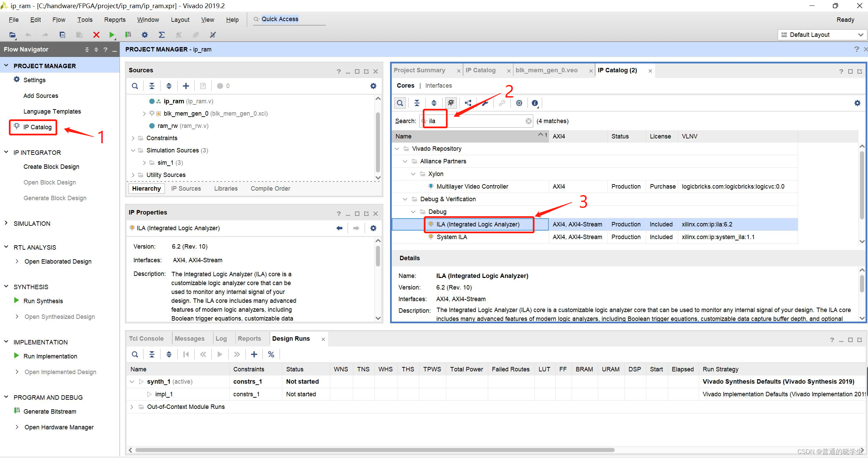
Task: Click back arrow in IP Properties panel
Action: pos(339,228)
